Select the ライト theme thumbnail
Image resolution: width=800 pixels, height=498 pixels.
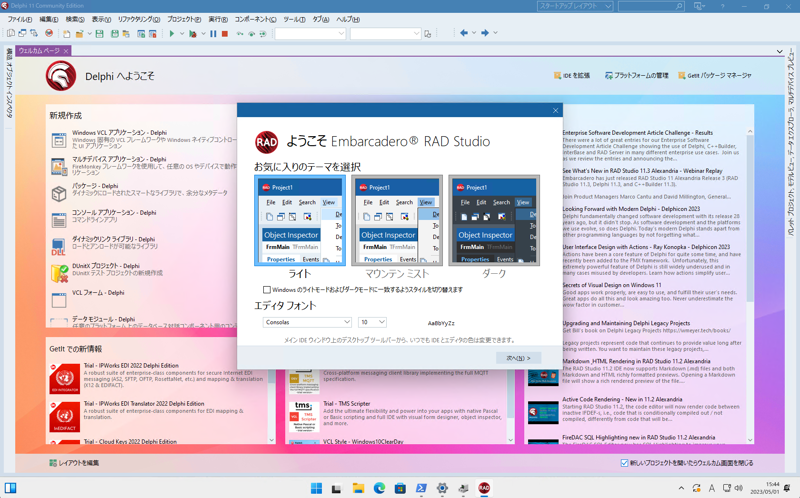[300, 220]
